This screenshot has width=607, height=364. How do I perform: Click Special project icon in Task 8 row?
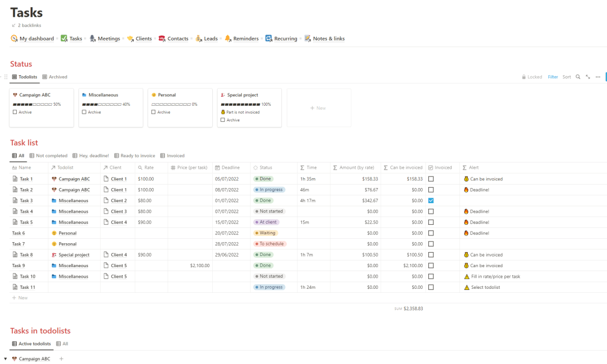coord(54,254)
